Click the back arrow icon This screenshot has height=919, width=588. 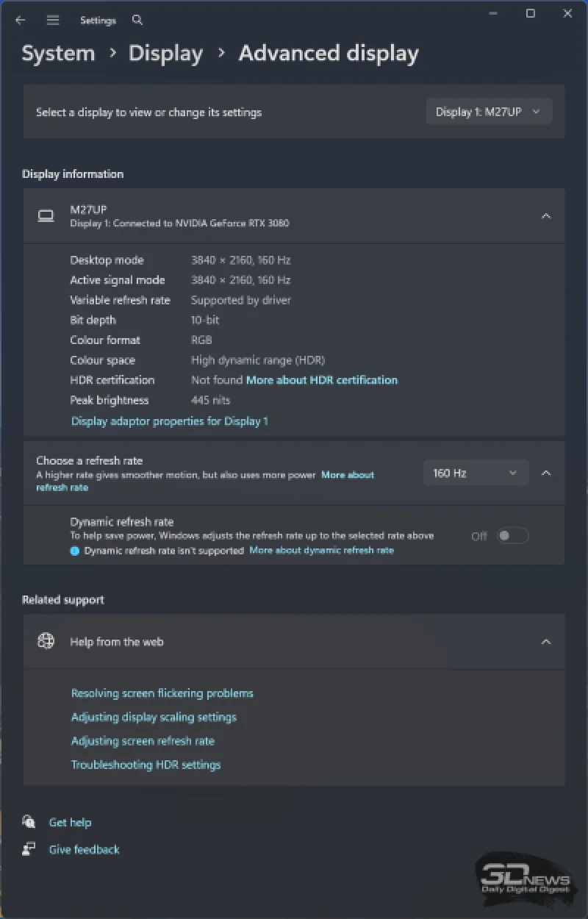(20, 21)
